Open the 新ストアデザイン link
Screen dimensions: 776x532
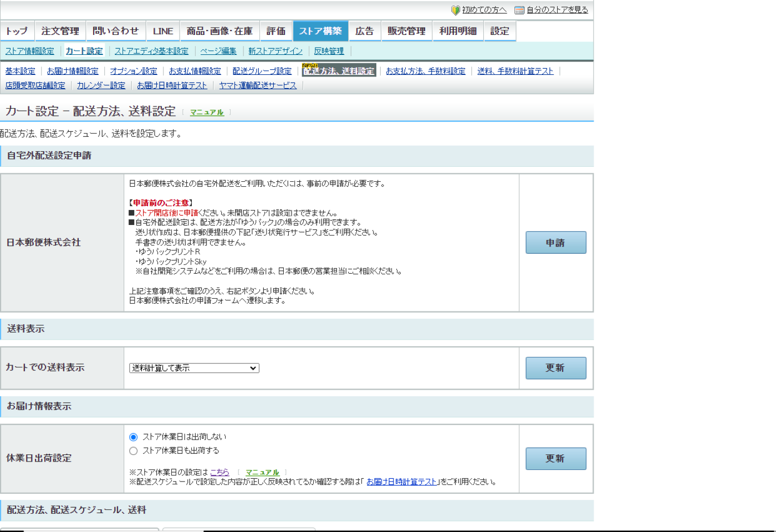(x=275, y=51)
